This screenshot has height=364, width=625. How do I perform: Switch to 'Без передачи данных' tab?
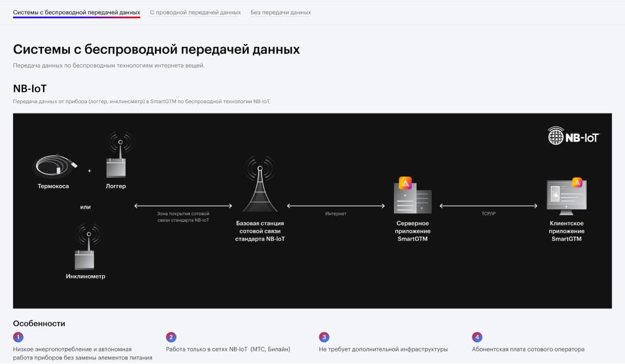[280, 13]
